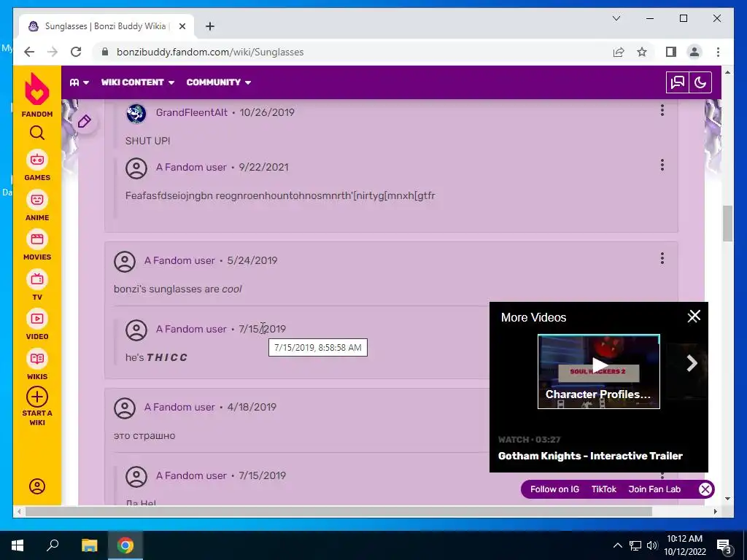Viewport: 747px width, 560px height.
Task: Click the vertical page scrollbar thumb
Action: click(727, 224)
